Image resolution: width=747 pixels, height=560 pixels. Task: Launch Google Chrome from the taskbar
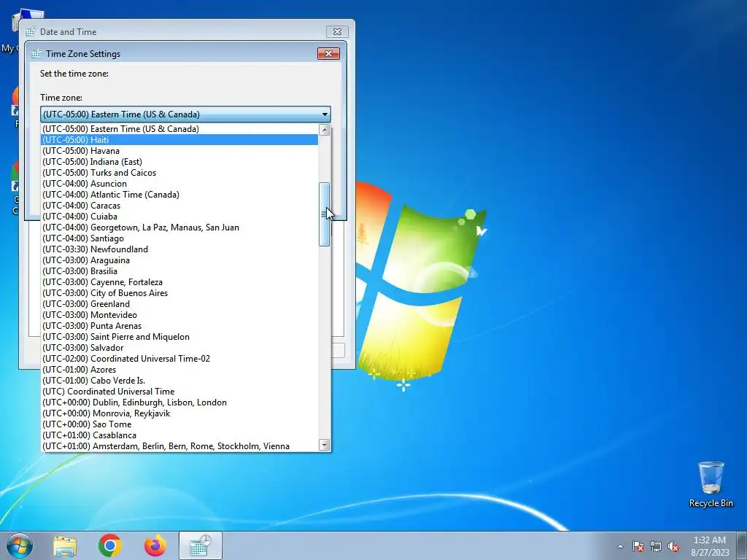pos(110,545)
